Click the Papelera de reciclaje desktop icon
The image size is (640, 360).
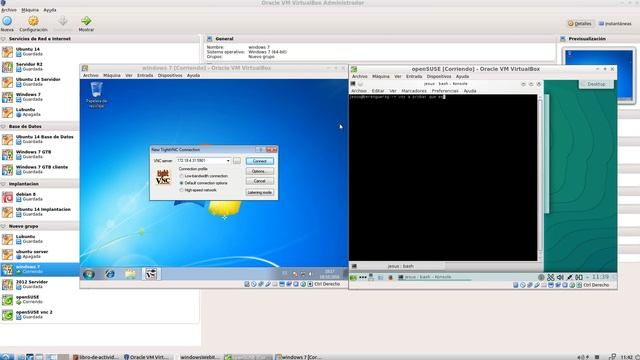click(x=97, y=95)
